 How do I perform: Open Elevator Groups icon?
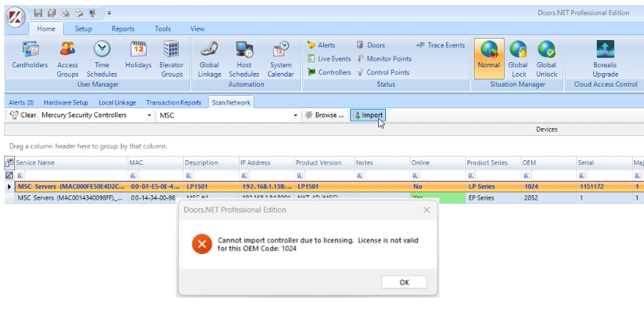click(x=172, y=56)
